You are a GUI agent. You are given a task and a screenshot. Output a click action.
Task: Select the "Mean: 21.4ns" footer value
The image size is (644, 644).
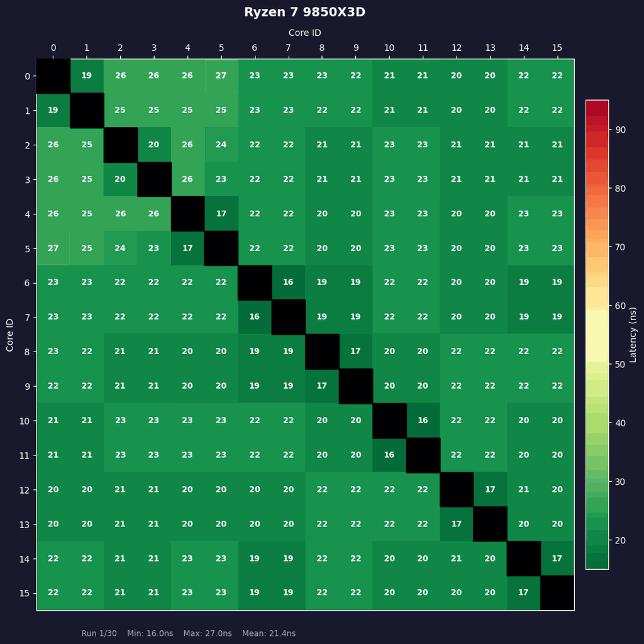point(269,633)
